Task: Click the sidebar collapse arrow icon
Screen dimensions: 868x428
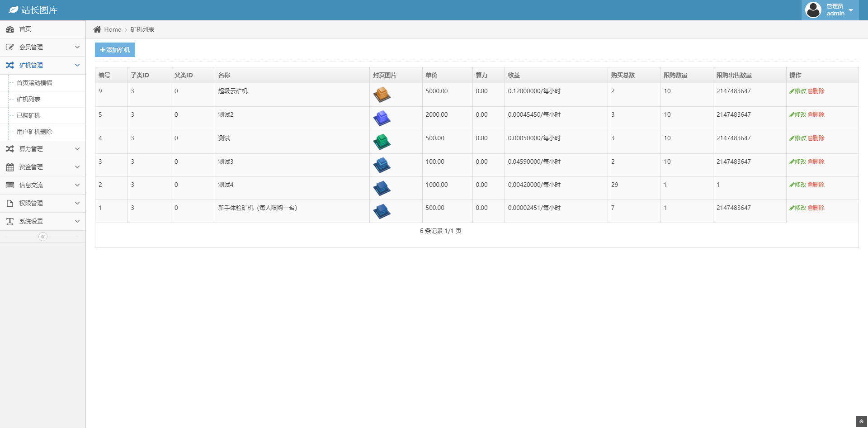Action: coord(43,237)
